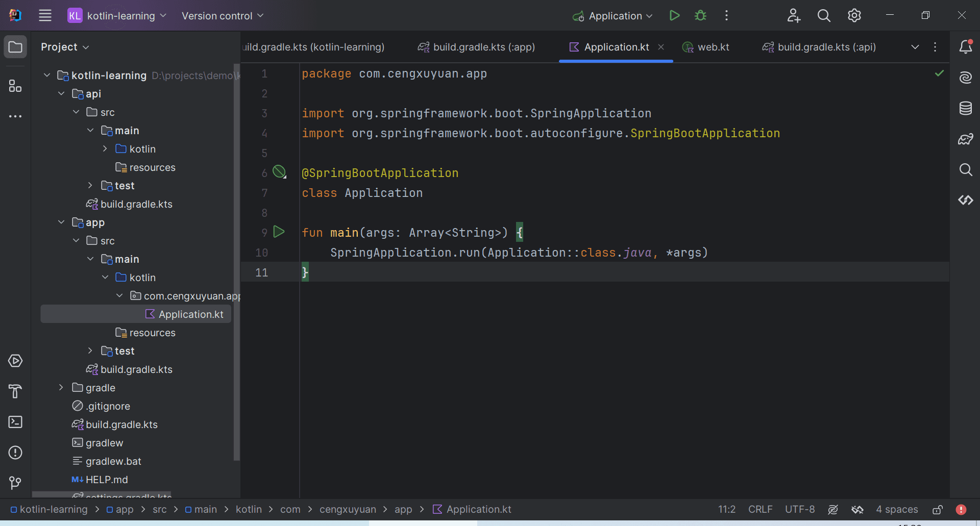The image size is (980, 526).
Task: Switch to build.gradle.kts (:api) tab
Action: [x=819, y=47]
